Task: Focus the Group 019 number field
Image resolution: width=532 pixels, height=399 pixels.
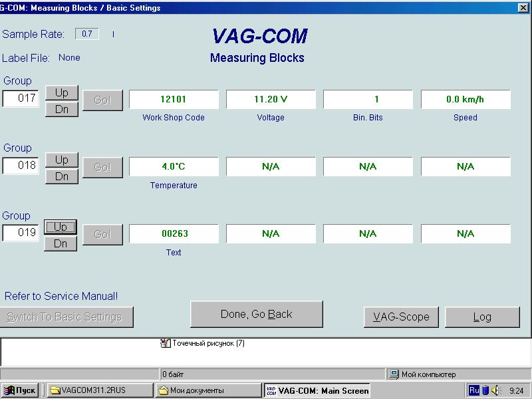Action: click(21, 233)
